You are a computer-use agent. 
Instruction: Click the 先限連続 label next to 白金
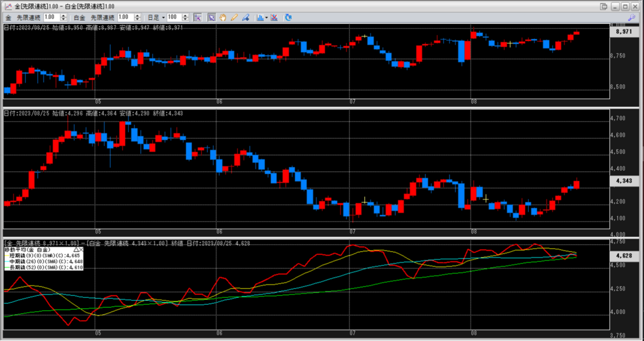(103, 17)
